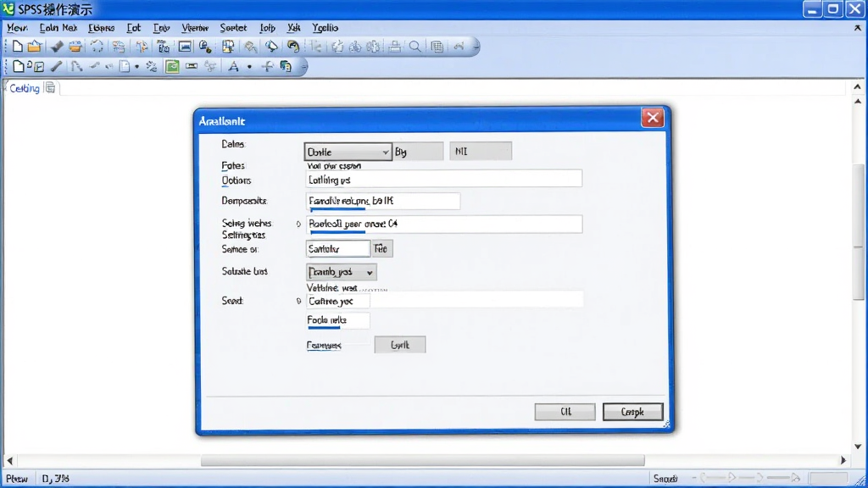Select the radio circle beside Sead
Viewport: 868px width, 488px height.
pyautogui.click(x=298, y=301)
